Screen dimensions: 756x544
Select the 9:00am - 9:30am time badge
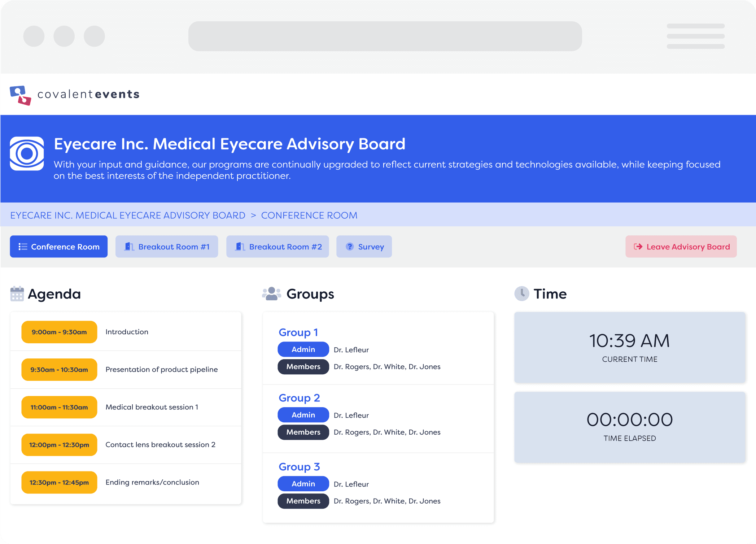pyautogui.click(x=59, y=332)
